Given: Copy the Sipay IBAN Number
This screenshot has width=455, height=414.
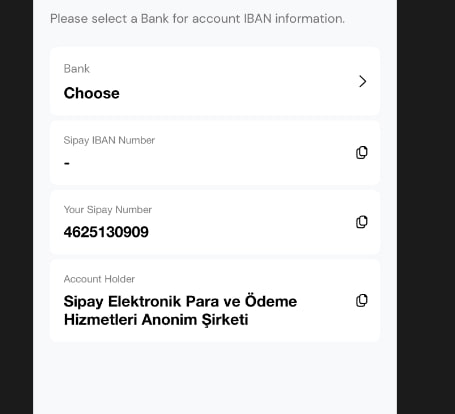Looking at the screenshot, I should click(x=362, y=153).
